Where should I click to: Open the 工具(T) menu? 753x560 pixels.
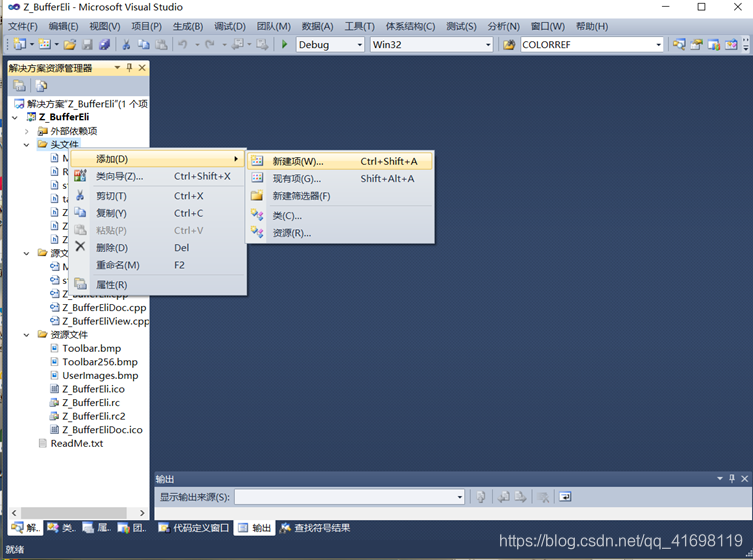pyautogui.click(x=359, y=26)
